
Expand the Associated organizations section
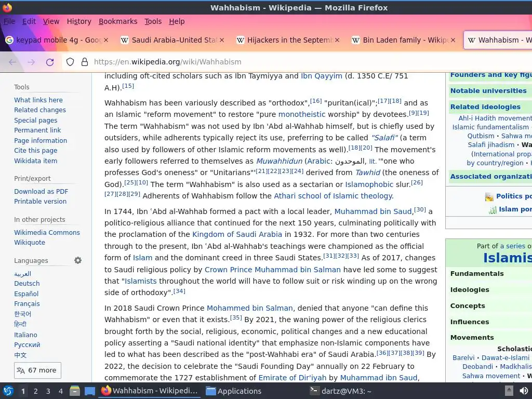pos(491,177)
